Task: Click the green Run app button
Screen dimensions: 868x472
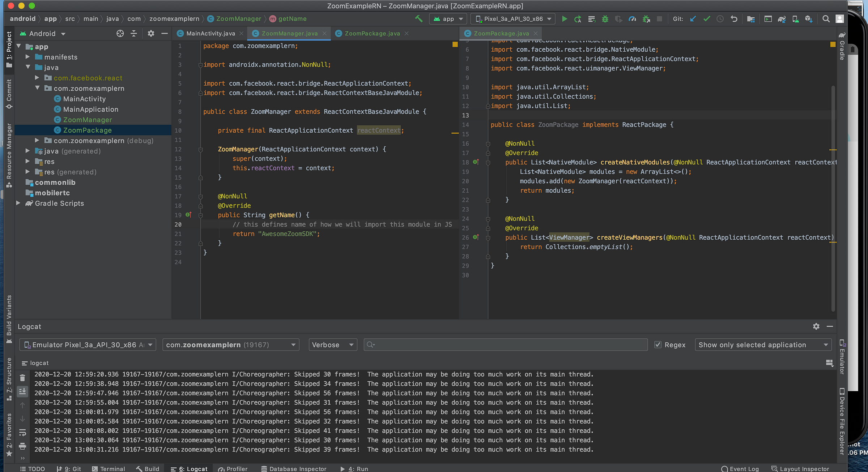Action: [564, 19]
